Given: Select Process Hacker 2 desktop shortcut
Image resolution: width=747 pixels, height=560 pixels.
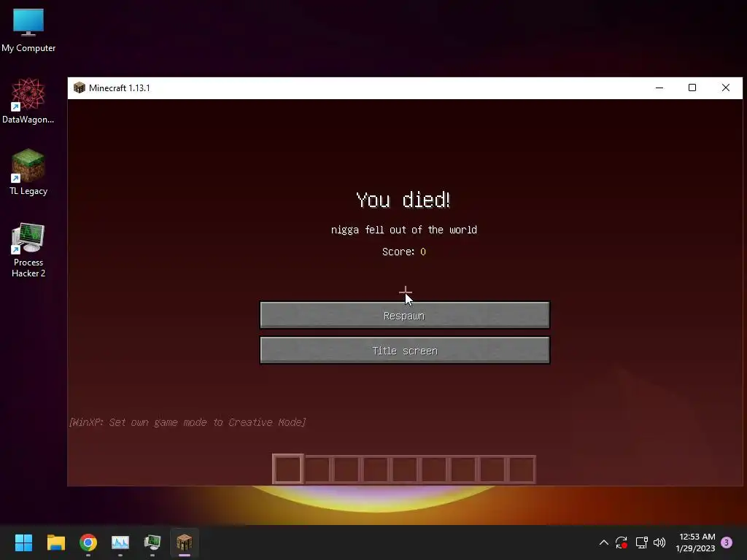Looking at the screenshot, I should [x=28, y=250].
